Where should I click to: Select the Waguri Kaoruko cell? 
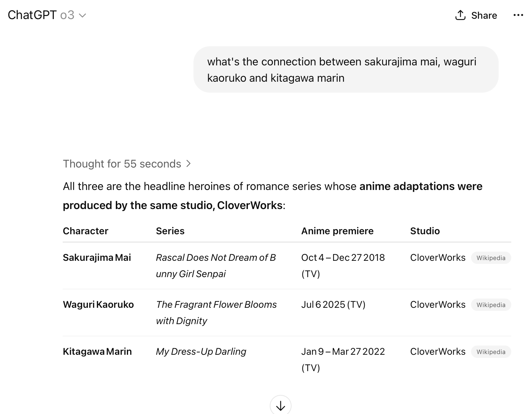click(98, 304)
